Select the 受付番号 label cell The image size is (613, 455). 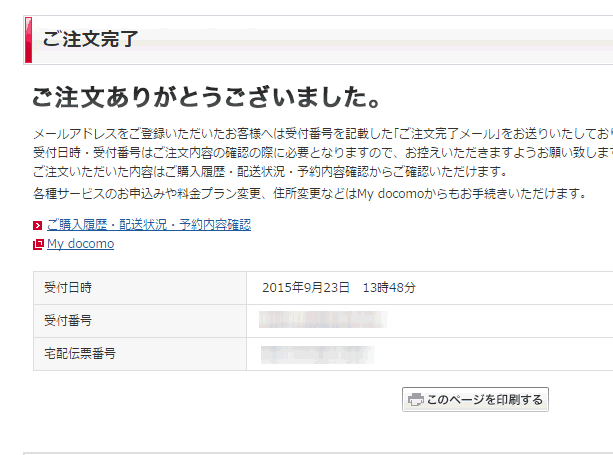click(68, 321)
